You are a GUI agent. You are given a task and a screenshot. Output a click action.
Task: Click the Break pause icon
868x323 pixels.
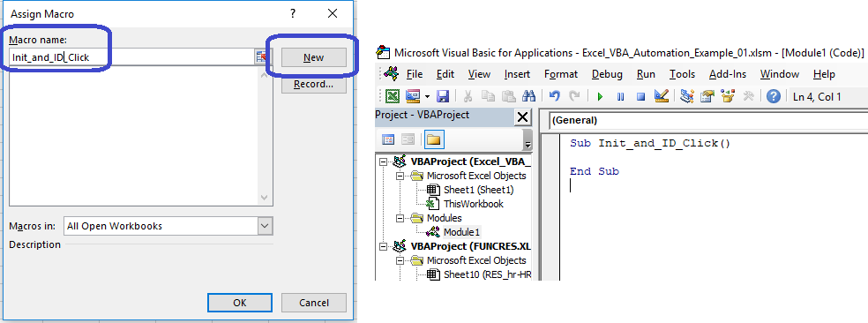620,97
